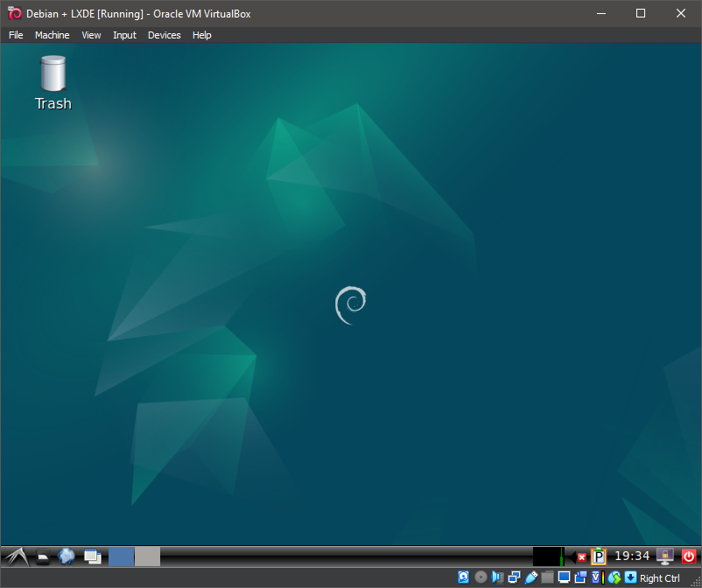The image size is (702, 588).
Task: Click the hard disks icon in VirtualBox status bar
Action: pos(463,577)
